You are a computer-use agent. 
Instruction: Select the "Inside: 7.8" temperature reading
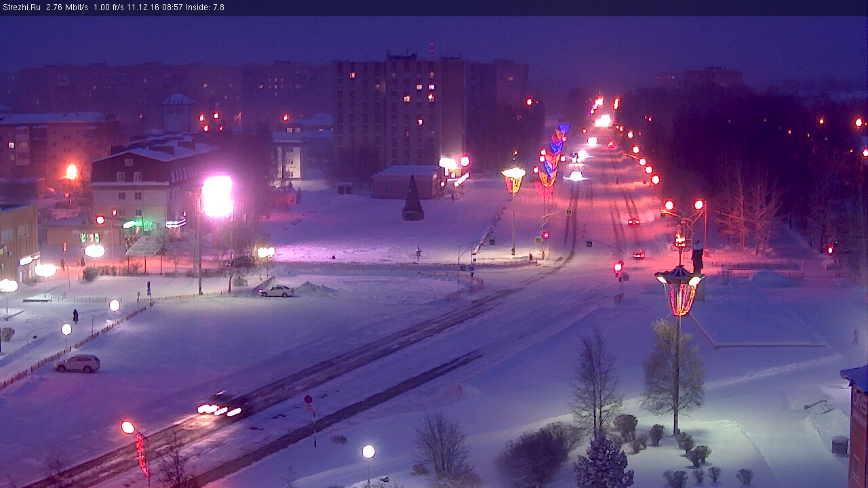point(204,7)
